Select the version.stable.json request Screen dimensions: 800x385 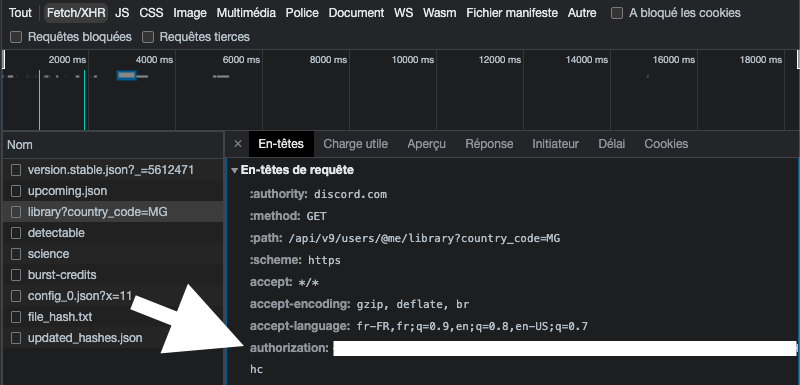coord(113,170)
